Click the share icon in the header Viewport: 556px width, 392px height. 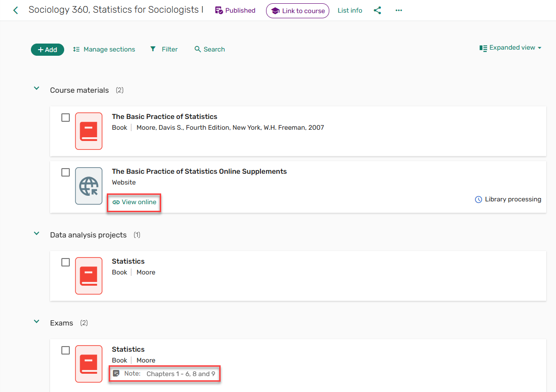point(377,10)
